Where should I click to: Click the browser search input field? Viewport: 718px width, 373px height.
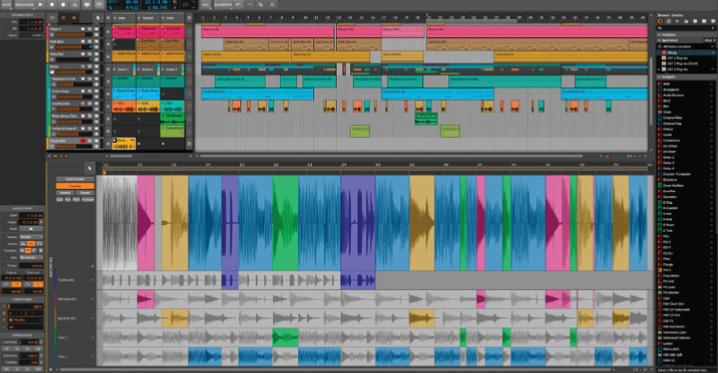tap(686, 28)
